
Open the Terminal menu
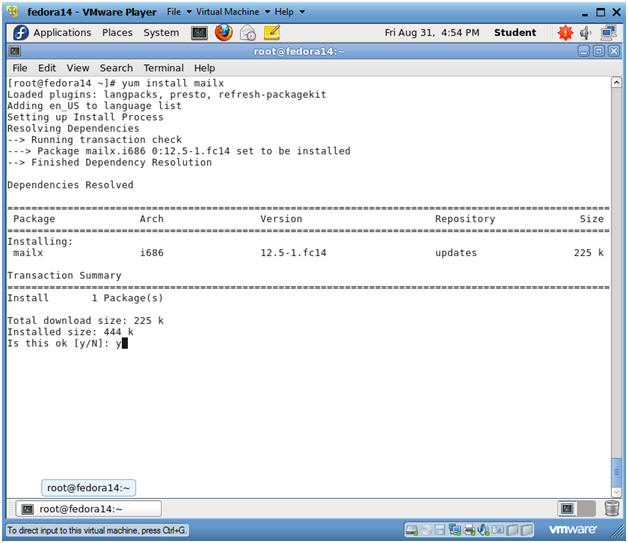pos(163,68)
